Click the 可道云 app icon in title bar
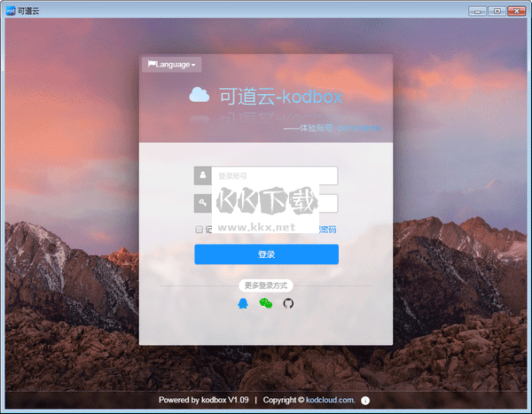The width and height of the screenshot is (532, 414). [x=11, y=11]
